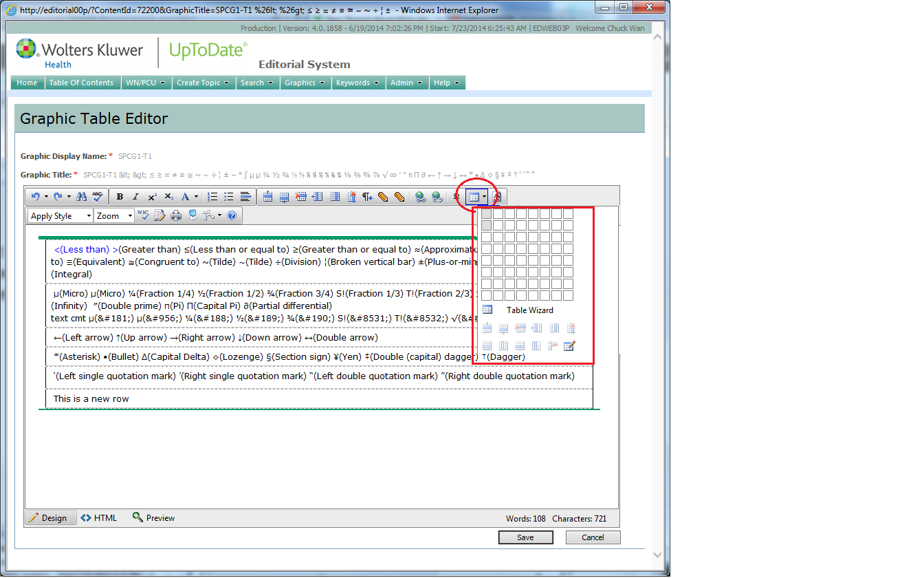Expand the modules tool dropdown arrow
Viewport: 924px width, 578px height.
(x=219, y=215)
